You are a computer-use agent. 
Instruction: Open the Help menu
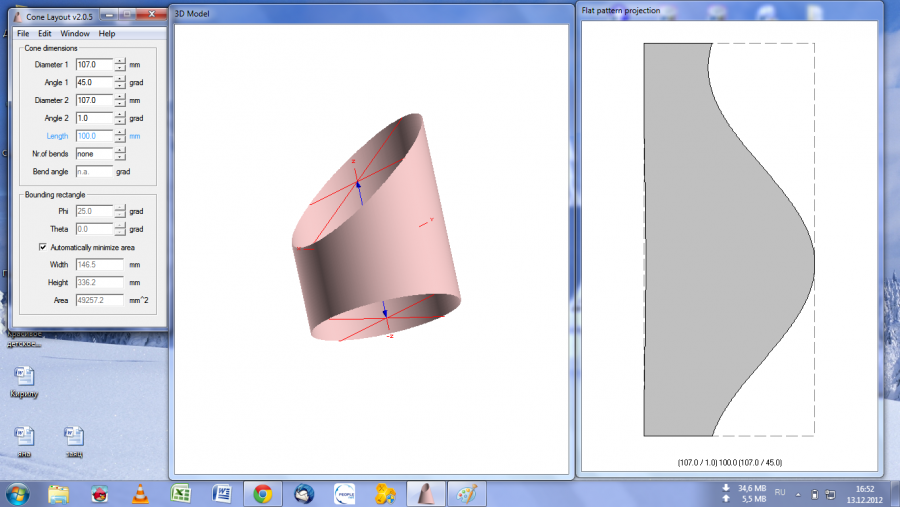click(x=106, y=34)
